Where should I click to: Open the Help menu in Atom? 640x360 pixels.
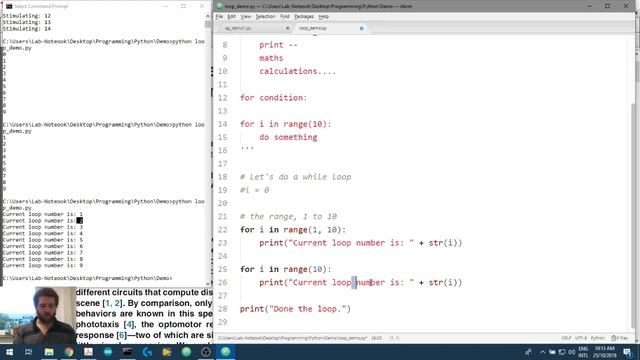click(x=324, y=17)
